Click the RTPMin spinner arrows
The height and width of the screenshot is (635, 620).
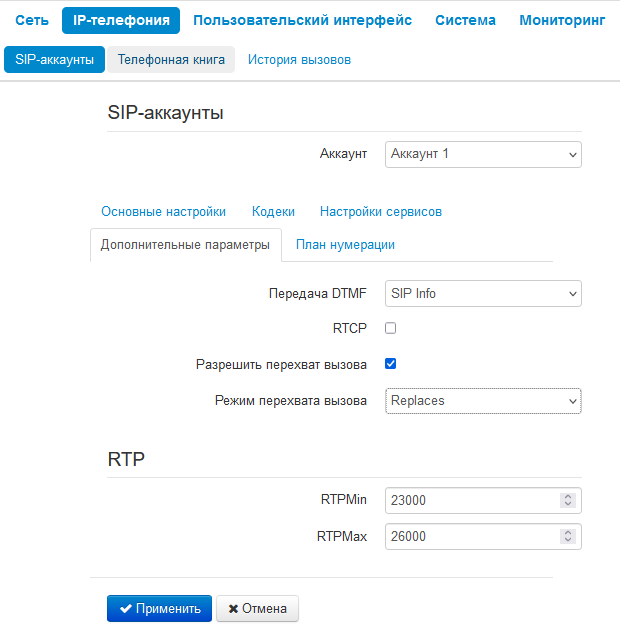click(568, 500)
